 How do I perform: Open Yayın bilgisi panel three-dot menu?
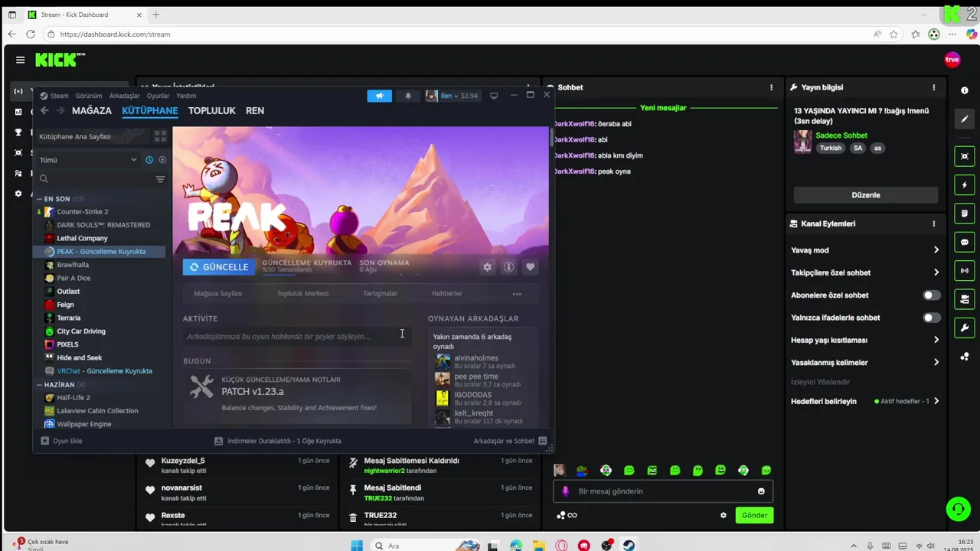pyautogui.click(x=933, y=87)
